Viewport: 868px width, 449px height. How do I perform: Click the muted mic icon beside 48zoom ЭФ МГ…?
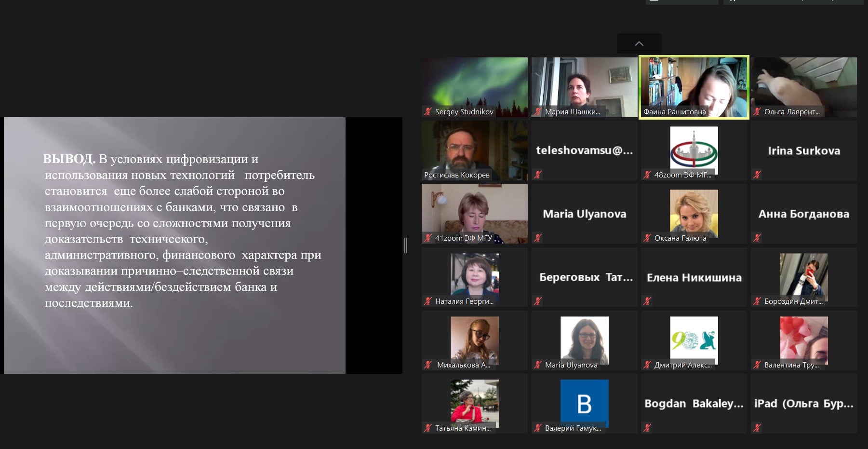647,175
